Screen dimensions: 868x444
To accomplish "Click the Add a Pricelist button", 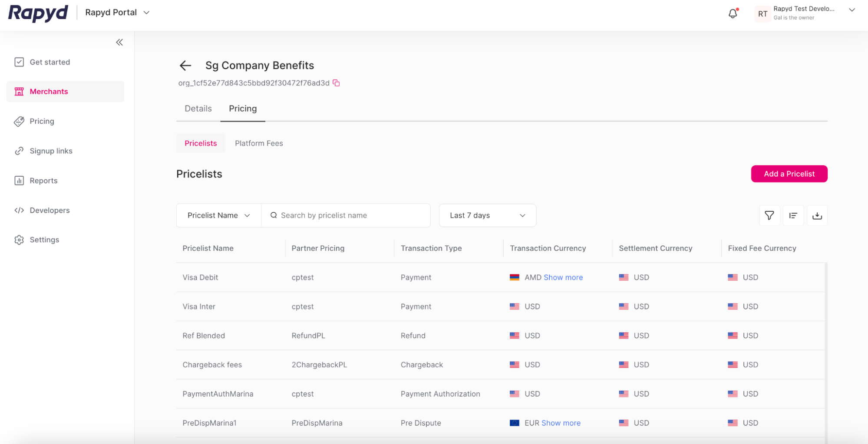I will coord(789,174).
